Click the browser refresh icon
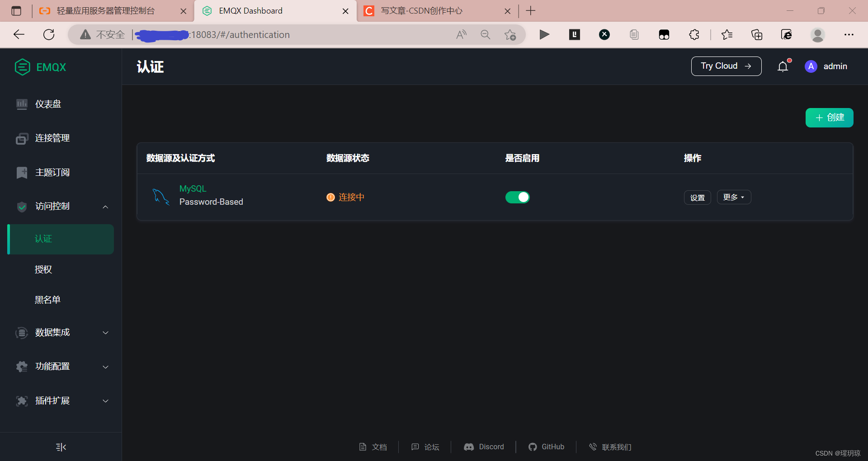This screenshot has width=868, height=461. (x=49, y=34)
